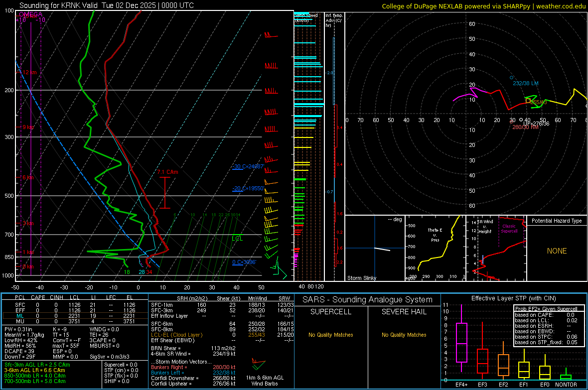Click the 'MeanW = 1.7g/kg' value

coord(24,335)
